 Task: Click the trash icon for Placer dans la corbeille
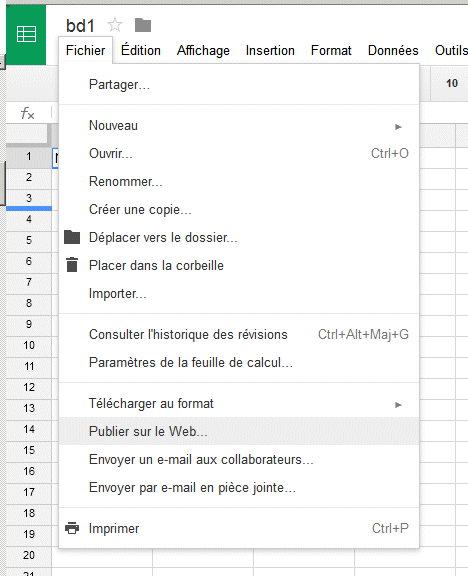[x=72, y=265]
